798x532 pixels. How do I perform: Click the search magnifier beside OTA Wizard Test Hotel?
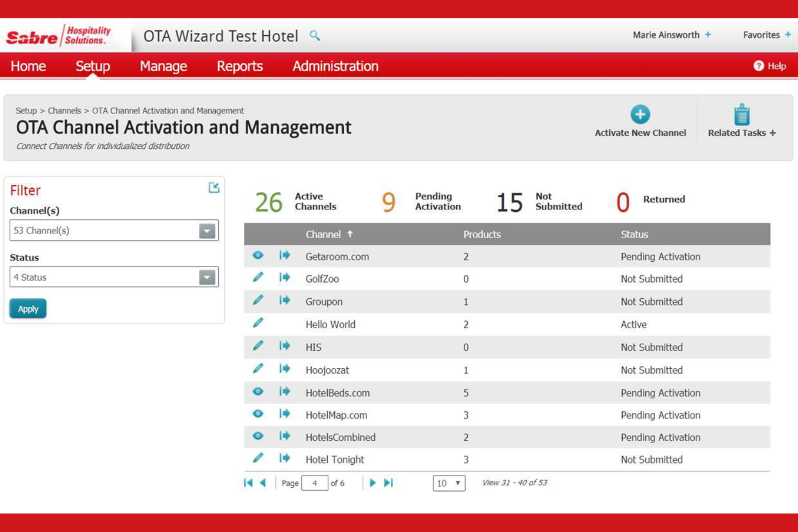pyautogui.click(x=315, y=36)
